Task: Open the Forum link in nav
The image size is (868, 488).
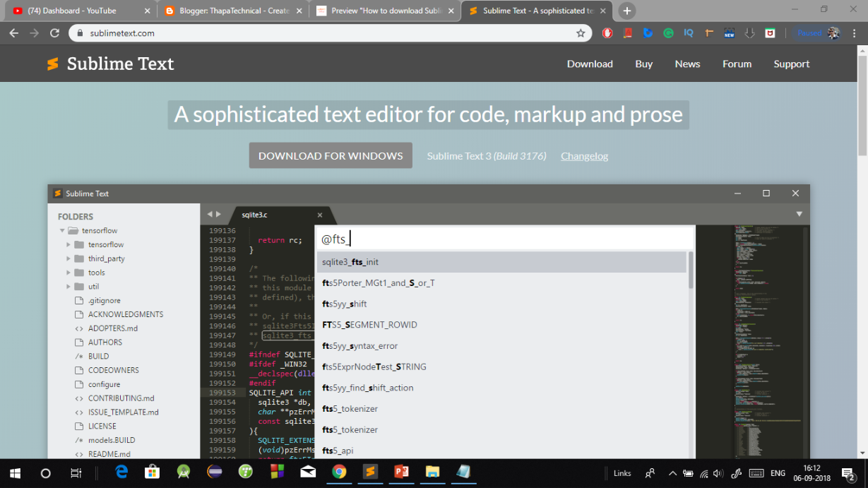Action: (737, 64)
